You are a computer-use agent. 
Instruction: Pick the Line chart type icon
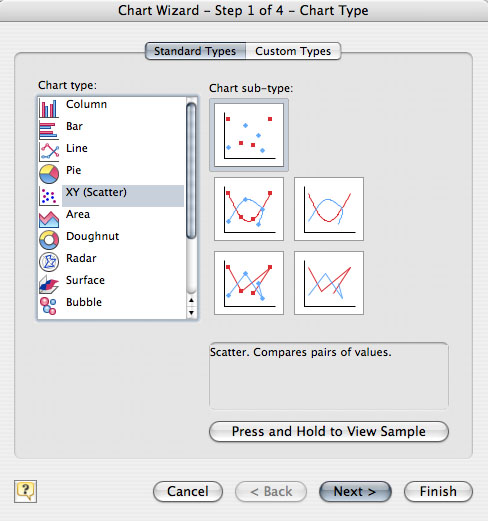pos(49,152)
